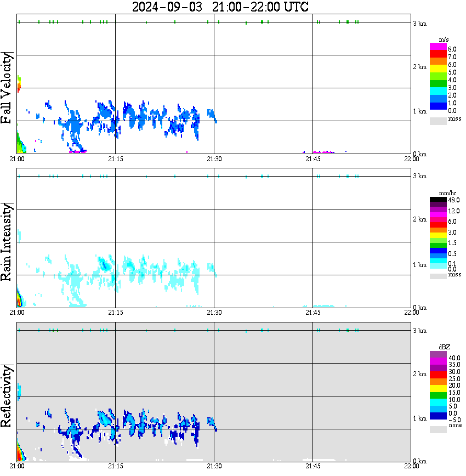Click the 3 km label of Fall Velocity panel
Screen dimensions: 466x476
[419, 24]
